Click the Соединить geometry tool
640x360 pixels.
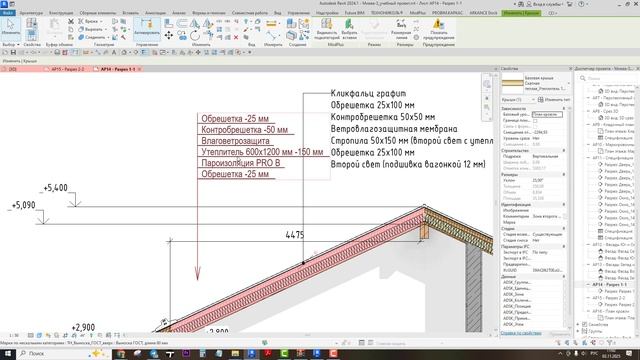(93, 37)
